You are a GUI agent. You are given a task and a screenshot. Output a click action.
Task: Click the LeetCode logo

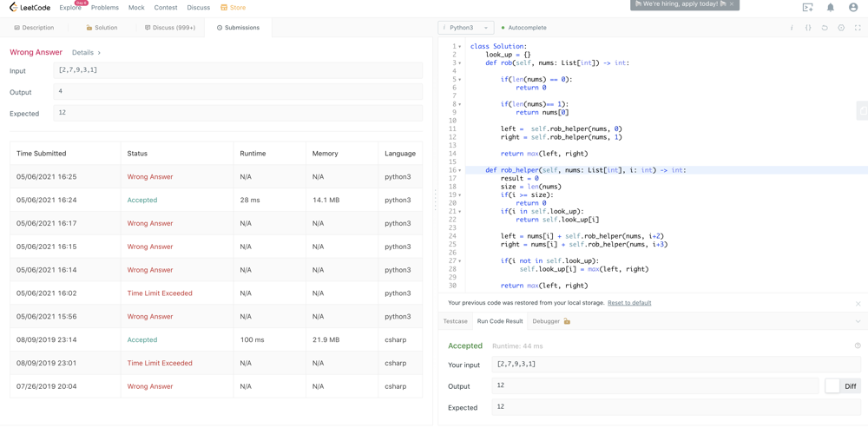pyautogui.click(x=31, y=8)
